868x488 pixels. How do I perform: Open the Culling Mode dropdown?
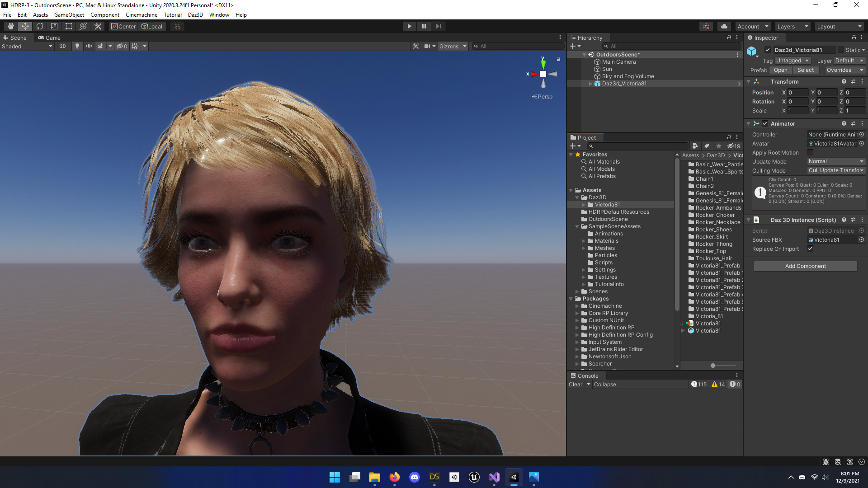click(836, 170)
